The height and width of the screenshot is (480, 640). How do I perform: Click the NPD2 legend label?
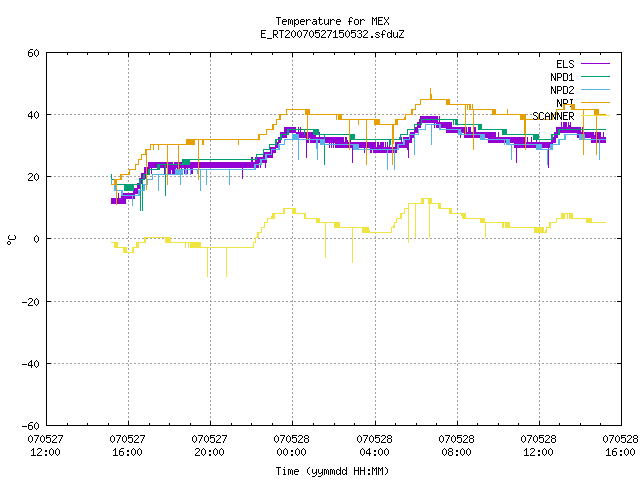point(562,90)
